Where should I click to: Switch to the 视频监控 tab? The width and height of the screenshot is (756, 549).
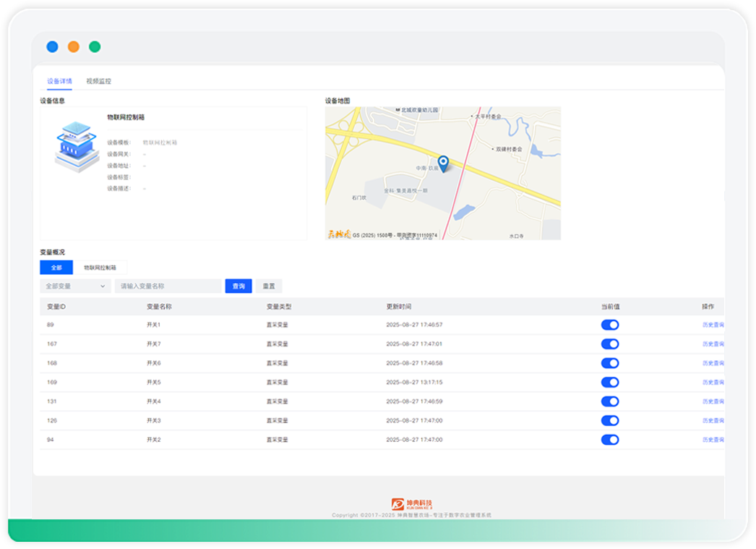[x=98, y=81]
